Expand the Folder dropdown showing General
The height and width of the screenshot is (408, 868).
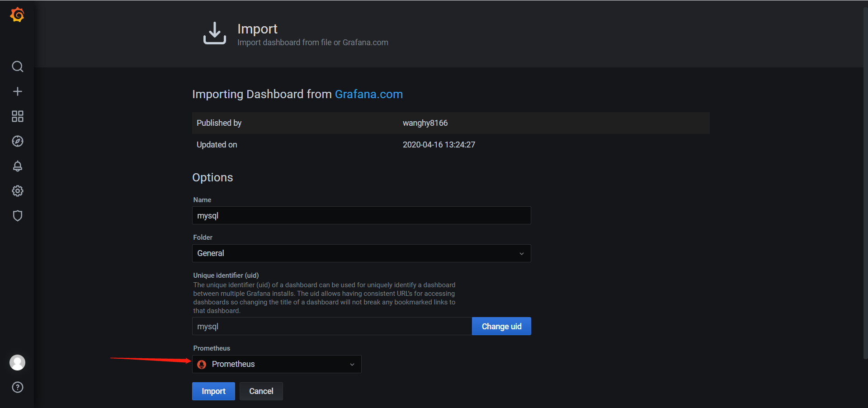362,253
